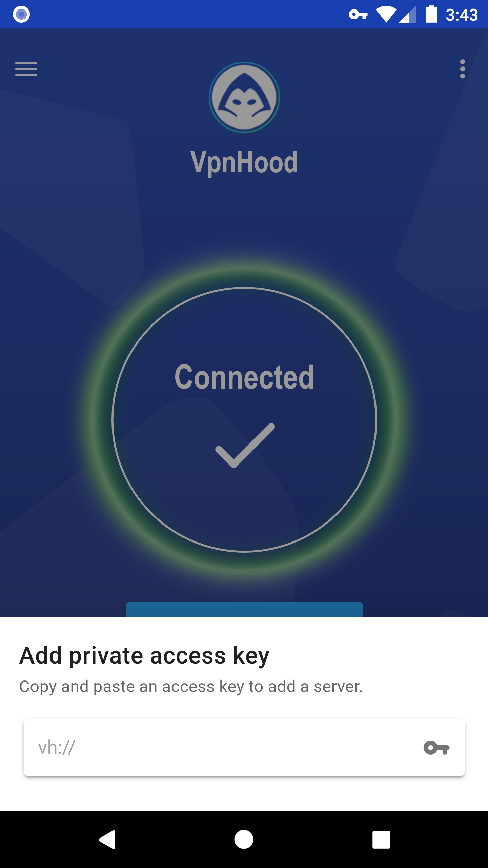Focus the vh:// access key input field
488x868 pixels.
(244, 748)
